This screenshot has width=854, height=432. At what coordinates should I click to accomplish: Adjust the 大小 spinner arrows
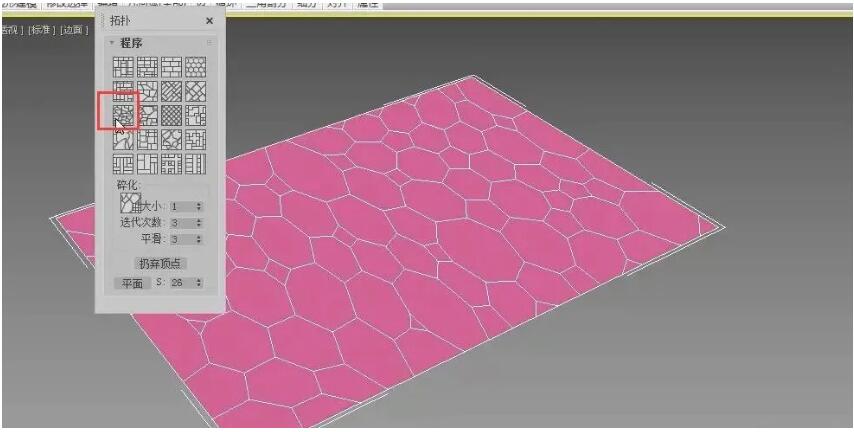point(199,206)
